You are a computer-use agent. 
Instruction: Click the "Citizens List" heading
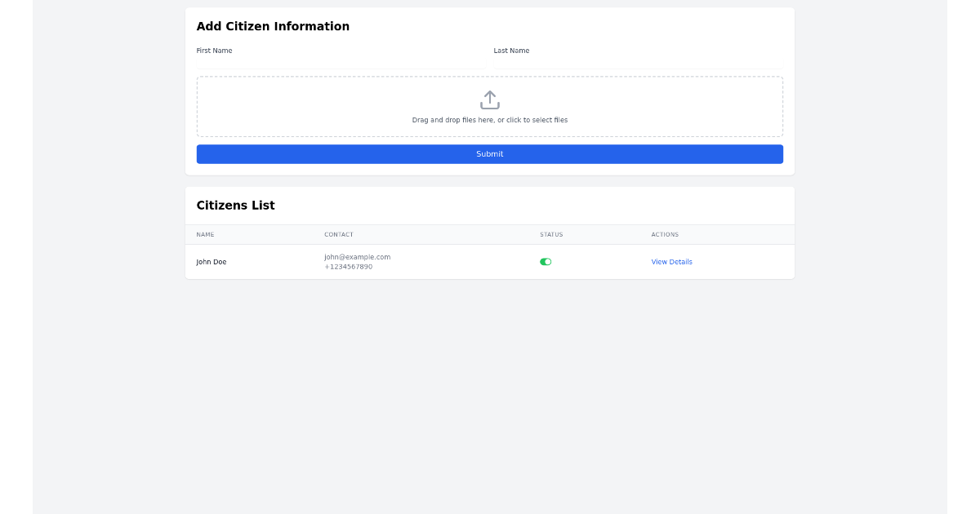click(x=235, y=205)
